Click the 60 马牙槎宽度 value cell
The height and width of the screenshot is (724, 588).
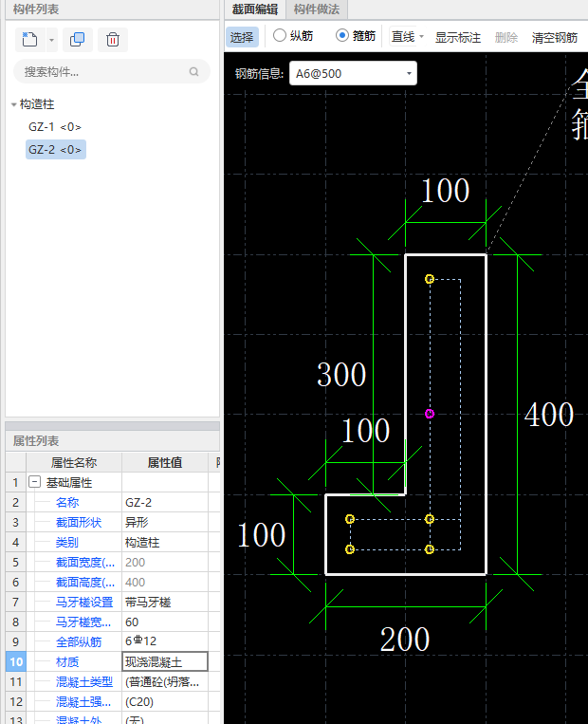165,622
